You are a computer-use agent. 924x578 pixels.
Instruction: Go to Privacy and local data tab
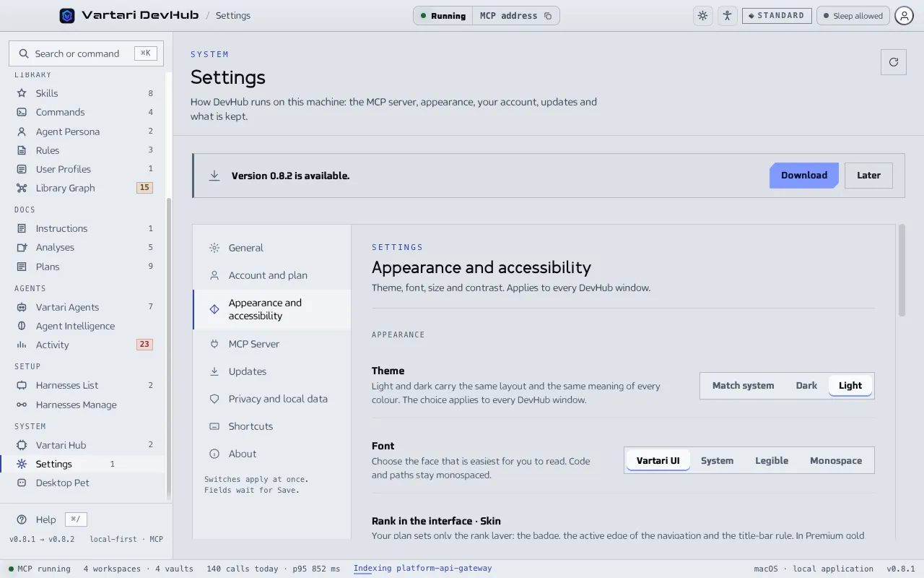(272, 399)
